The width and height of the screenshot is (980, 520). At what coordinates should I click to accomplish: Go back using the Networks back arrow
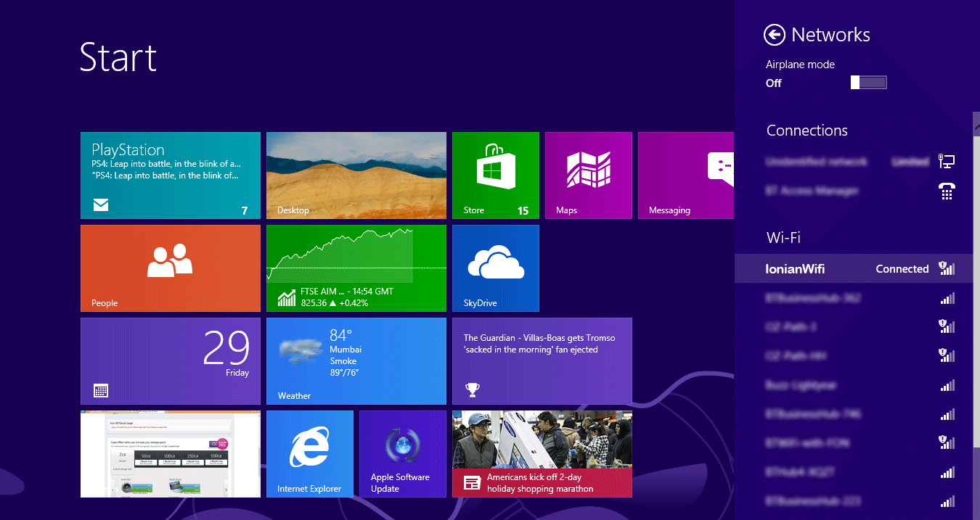(x=775, y=35)
